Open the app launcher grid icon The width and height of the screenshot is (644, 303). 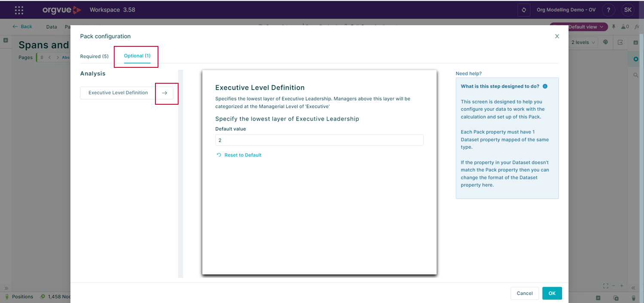point(19,10)
